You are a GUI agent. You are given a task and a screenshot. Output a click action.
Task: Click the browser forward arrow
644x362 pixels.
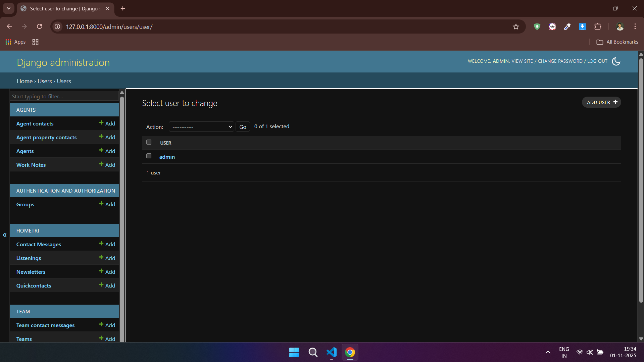24,27
